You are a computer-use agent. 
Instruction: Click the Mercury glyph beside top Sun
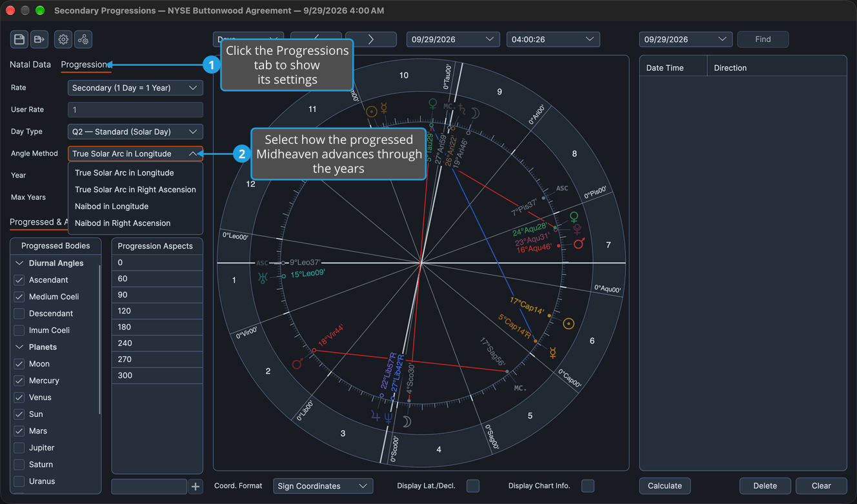pos(384,109)
